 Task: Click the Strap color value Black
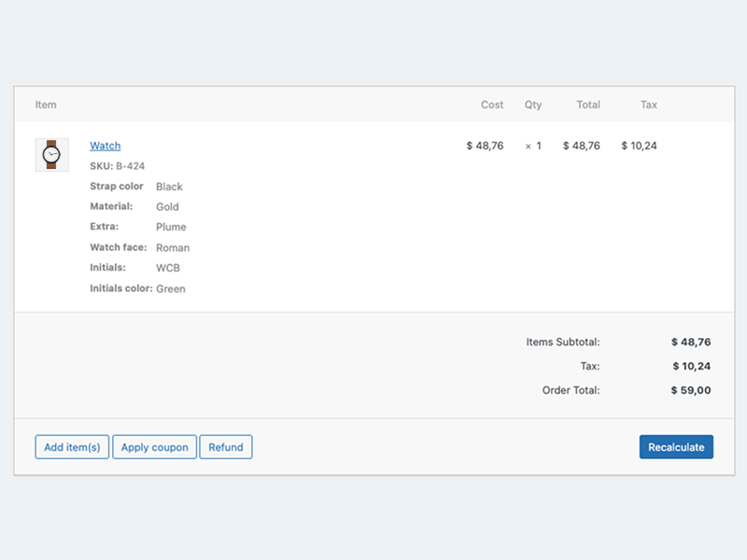coord(169,187)
